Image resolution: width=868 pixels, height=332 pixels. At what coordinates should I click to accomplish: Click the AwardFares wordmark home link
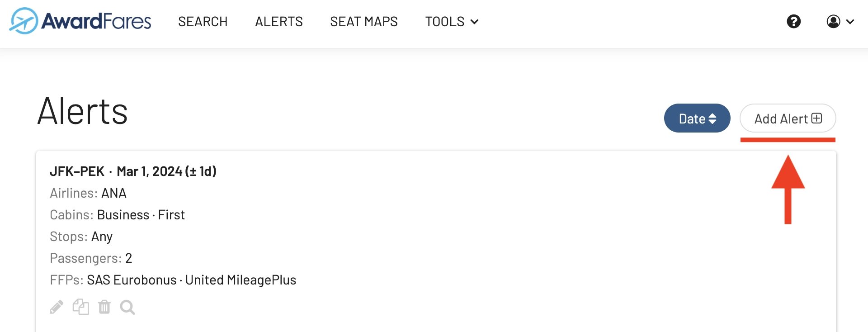[96, 21]
